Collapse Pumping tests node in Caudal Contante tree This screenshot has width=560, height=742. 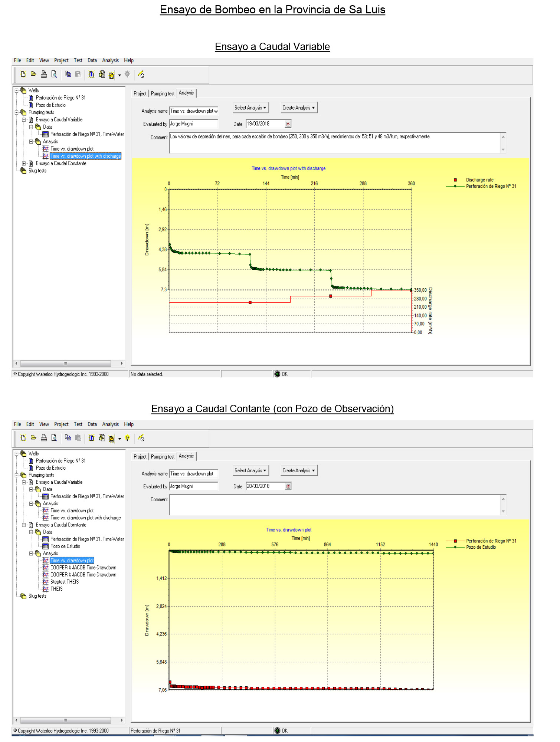[16, 475]
